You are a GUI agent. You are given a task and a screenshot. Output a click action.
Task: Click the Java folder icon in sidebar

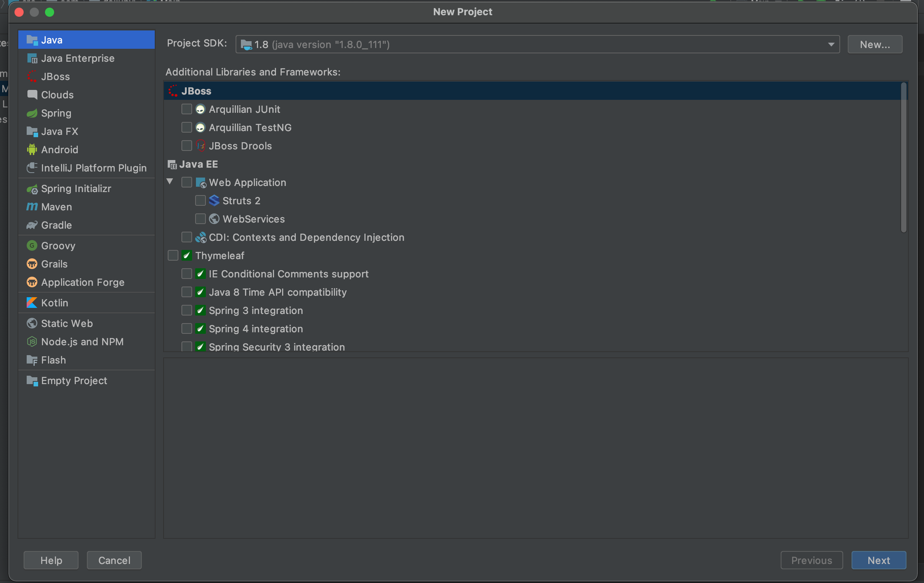pyautogui.click(x=32, y=40)
